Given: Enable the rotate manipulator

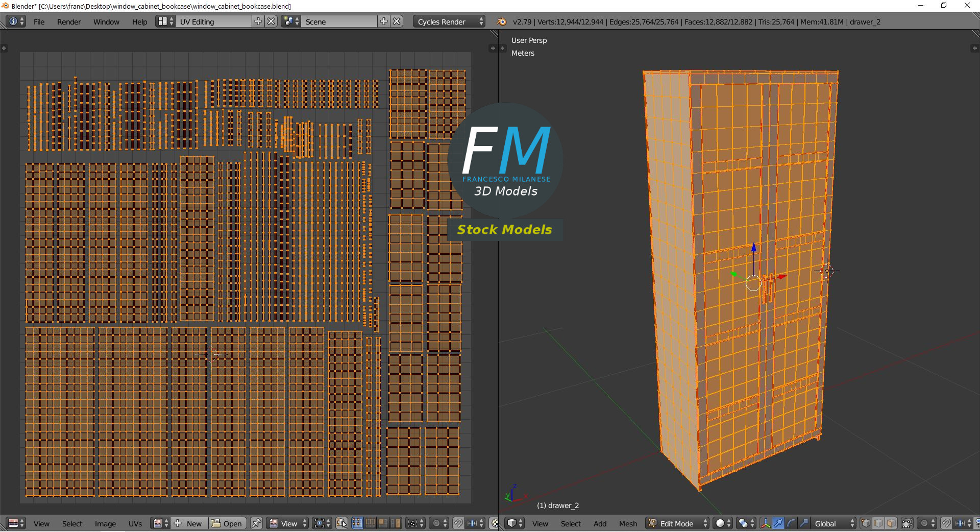Looking at the screenshot, I should (791, 523).
